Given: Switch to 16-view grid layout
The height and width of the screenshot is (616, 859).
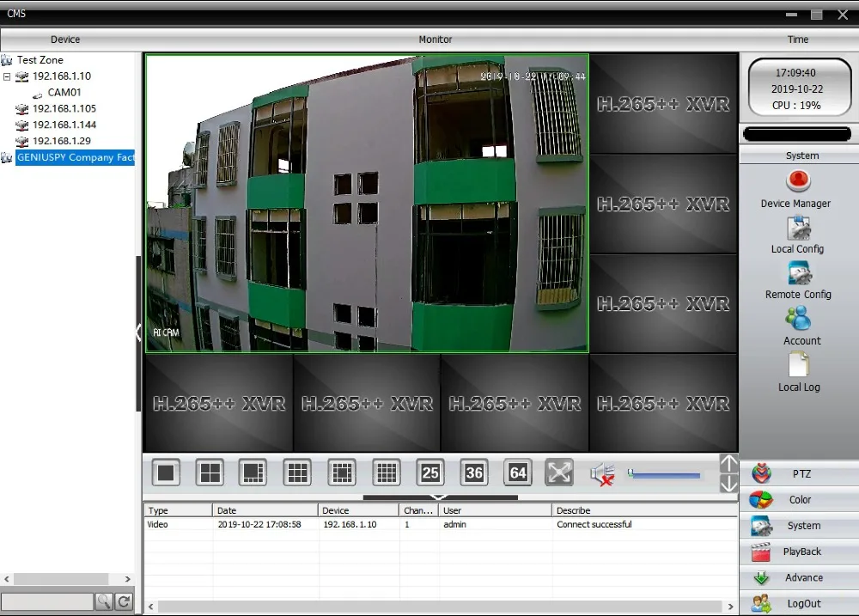Looking at the screenshot, I should coord(387,473).
